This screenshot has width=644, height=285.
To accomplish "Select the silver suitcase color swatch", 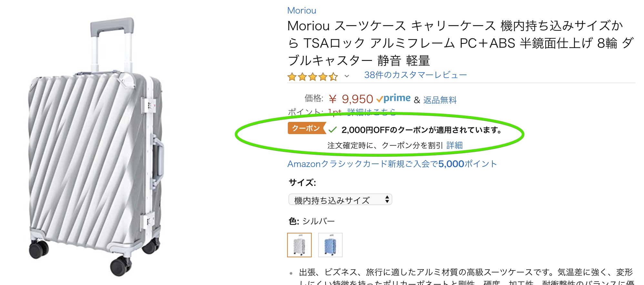I will point(299,245).
